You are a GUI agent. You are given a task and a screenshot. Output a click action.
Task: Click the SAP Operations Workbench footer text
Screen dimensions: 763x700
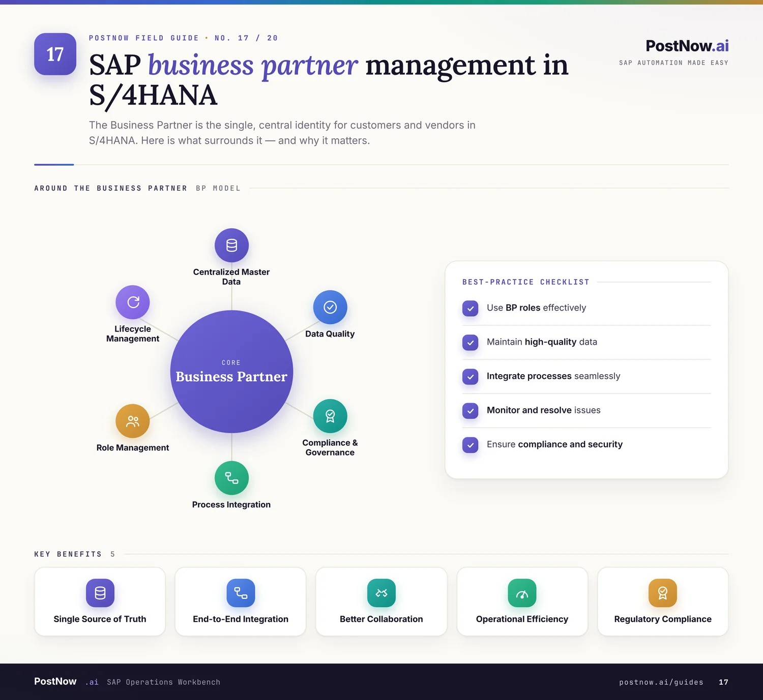pos(163,682)
